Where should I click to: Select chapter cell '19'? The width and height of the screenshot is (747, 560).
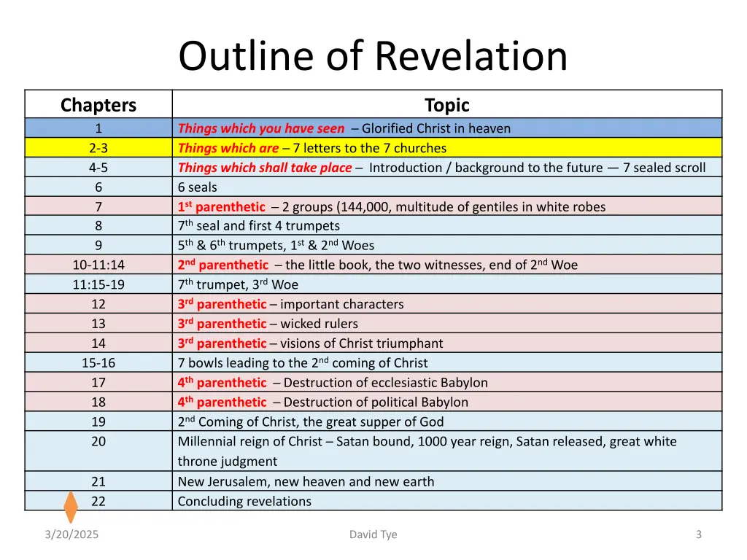click(98, 421)
